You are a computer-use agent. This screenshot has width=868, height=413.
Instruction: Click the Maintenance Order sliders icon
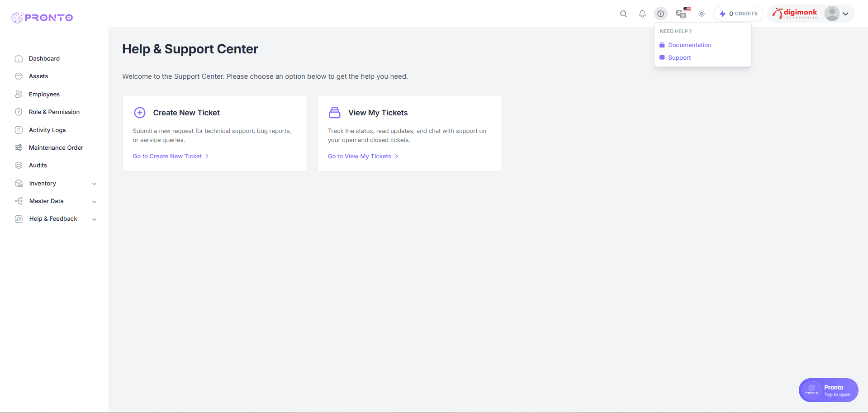19,147
